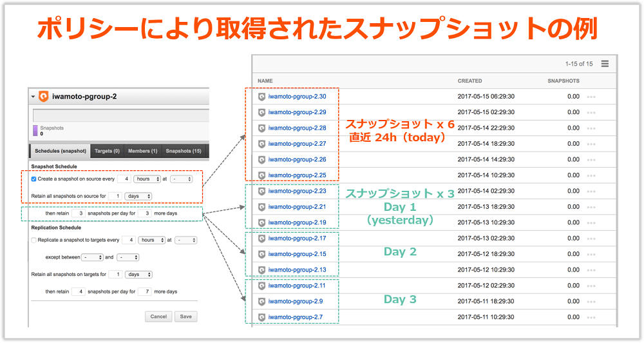This screenshot has height=343, width=644.
Task: Click the shield icon for iwamoto-pgroup-2.25
Action: tap(261, 175)
